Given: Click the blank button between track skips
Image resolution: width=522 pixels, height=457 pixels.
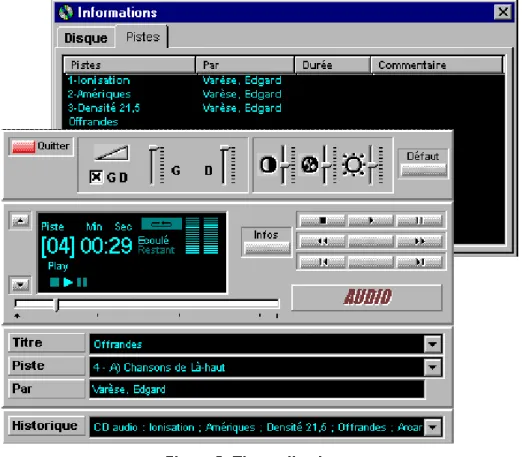Looking at the screenshot, I should [x=371, y=262].
